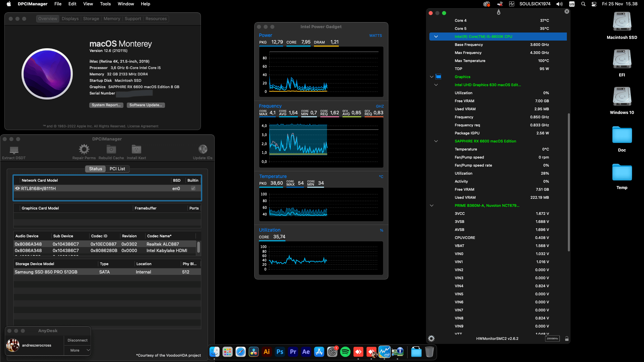Open Launchpad in the dock

(227, 352)
